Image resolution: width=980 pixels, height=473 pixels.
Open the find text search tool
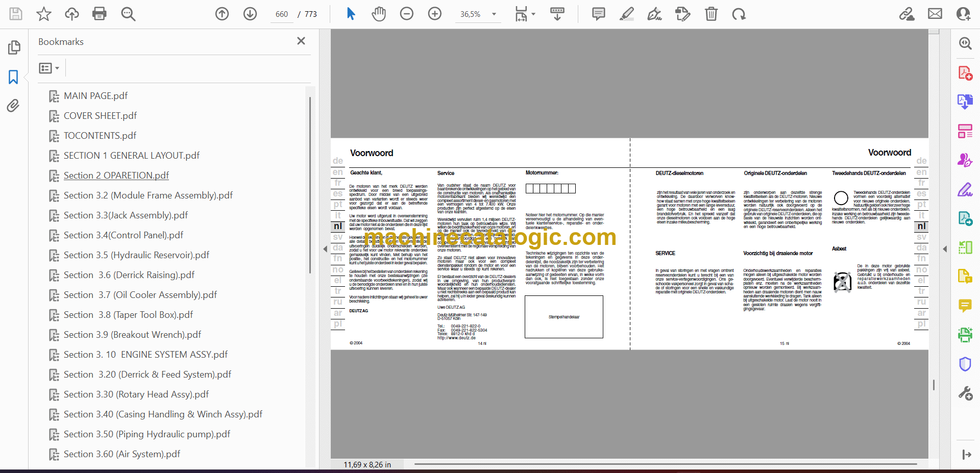point(128,14)
